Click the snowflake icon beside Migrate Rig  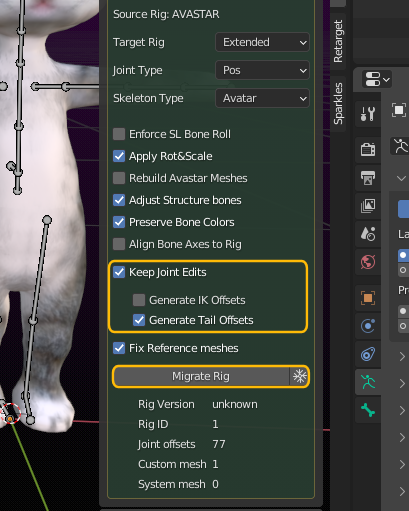click(299, 376)
